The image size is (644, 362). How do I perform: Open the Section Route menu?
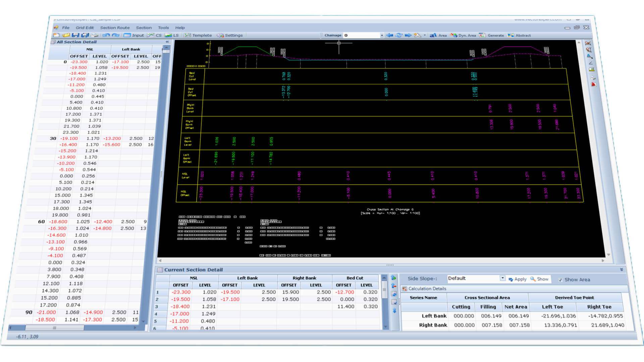click(115, 28)
